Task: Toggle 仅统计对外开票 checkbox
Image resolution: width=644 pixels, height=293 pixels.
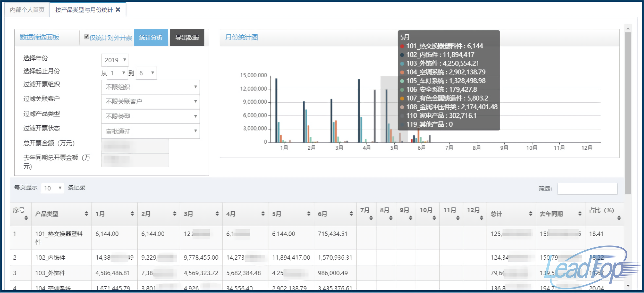Action: pyautogui.click(x=86, y=37)
